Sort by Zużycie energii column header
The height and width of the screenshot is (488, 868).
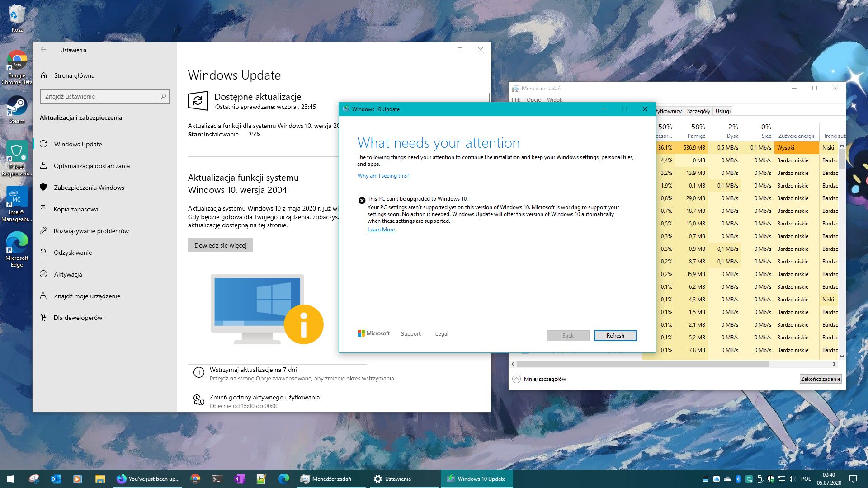796,136
